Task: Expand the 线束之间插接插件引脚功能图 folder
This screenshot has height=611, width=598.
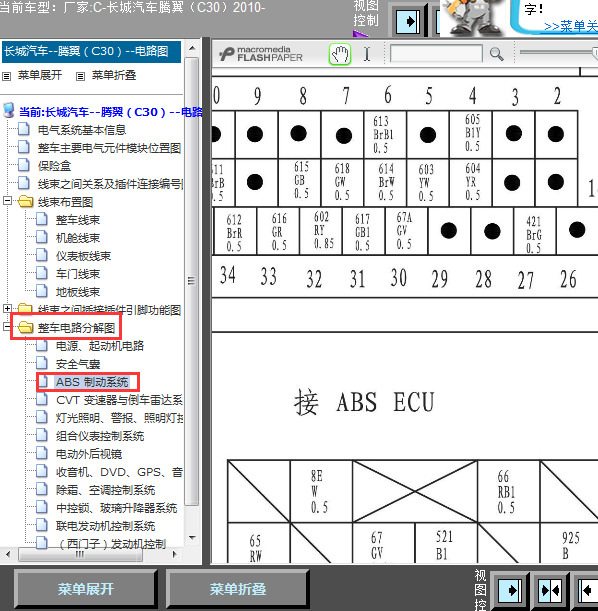Action: (7, 308)
